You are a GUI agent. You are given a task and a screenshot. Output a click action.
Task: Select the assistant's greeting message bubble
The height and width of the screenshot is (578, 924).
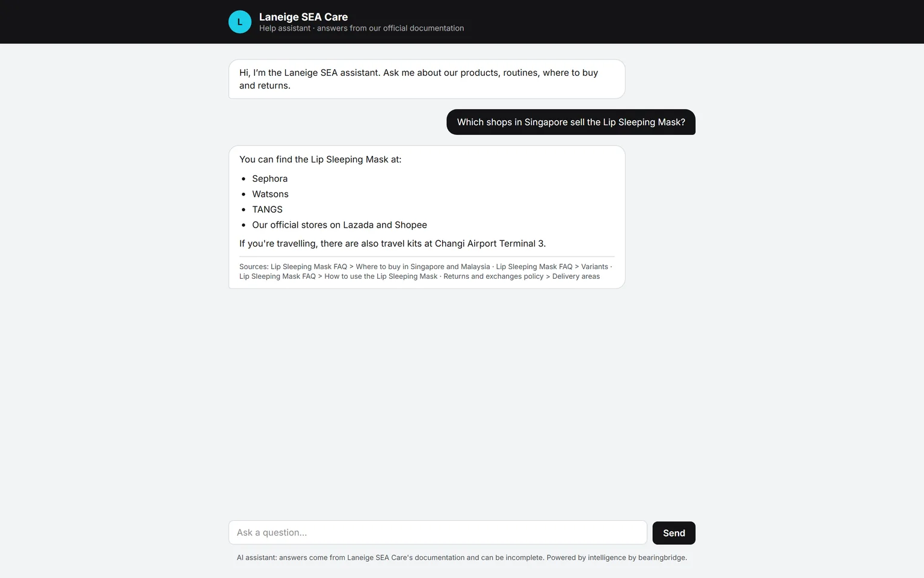(427, 79)
